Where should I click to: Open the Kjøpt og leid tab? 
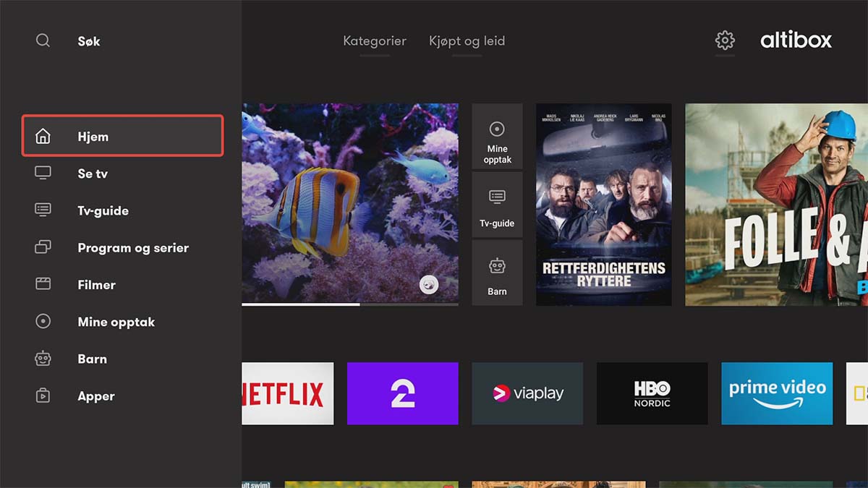click(467, 40)
